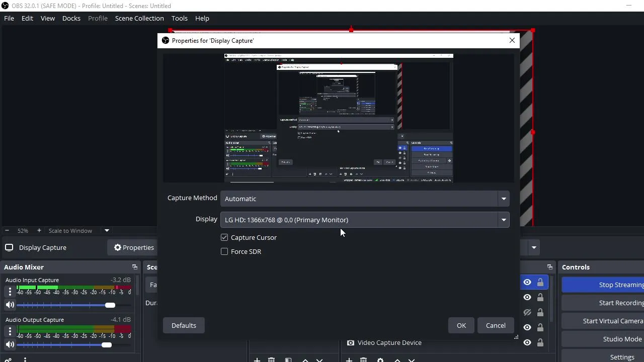Open three-dot options for Audio Input Capture

tap(10, 291)
